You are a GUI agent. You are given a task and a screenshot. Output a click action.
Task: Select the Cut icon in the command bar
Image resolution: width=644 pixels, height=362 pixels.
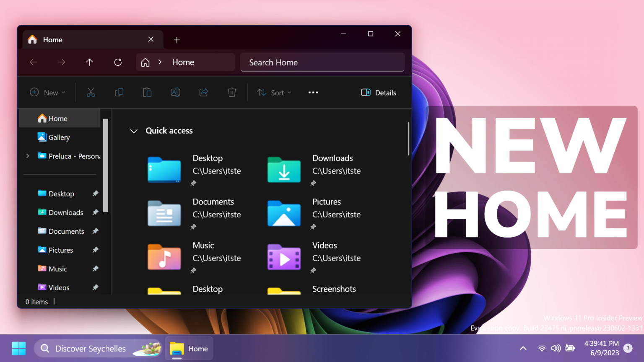[91, 92]
